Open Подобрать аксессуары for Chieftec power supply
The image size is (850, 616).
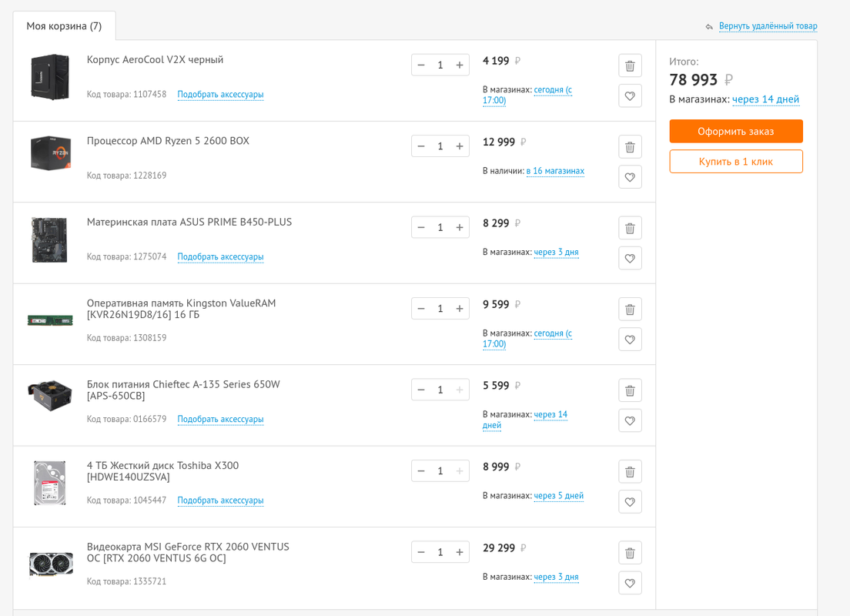(221, 419)
